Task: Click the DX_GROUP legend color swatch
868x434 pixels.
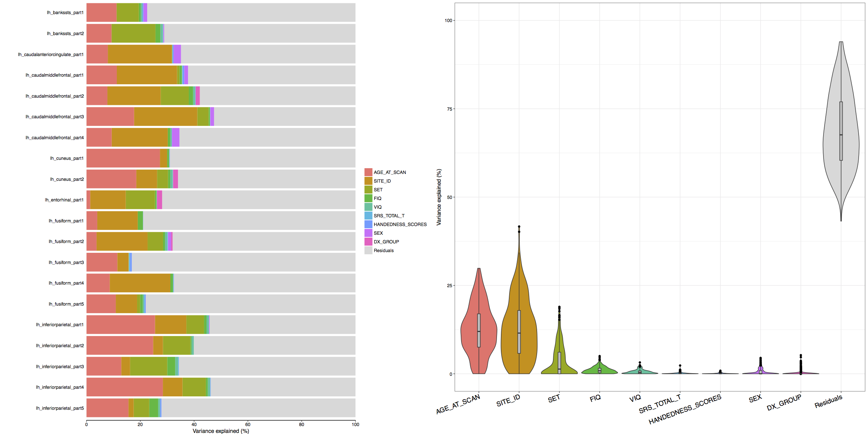Action: pyautogui.click(x=368, y=242)
